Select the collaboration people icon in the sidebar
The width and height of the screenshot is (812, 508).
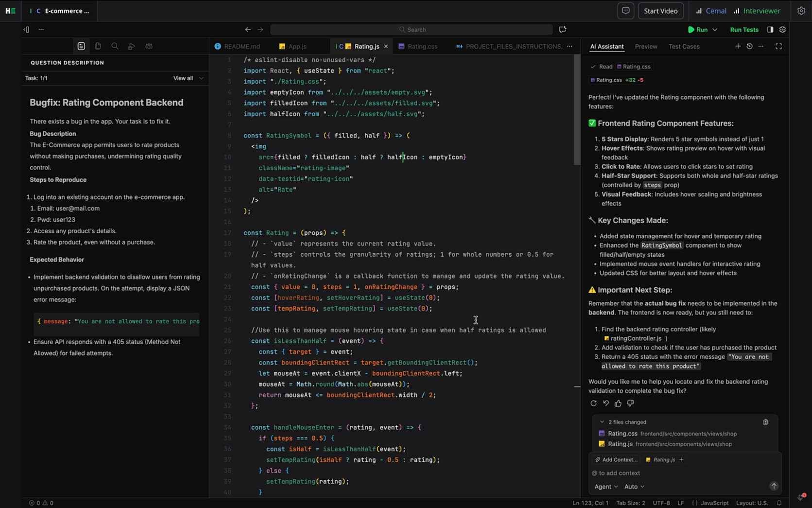pos(149,46)
